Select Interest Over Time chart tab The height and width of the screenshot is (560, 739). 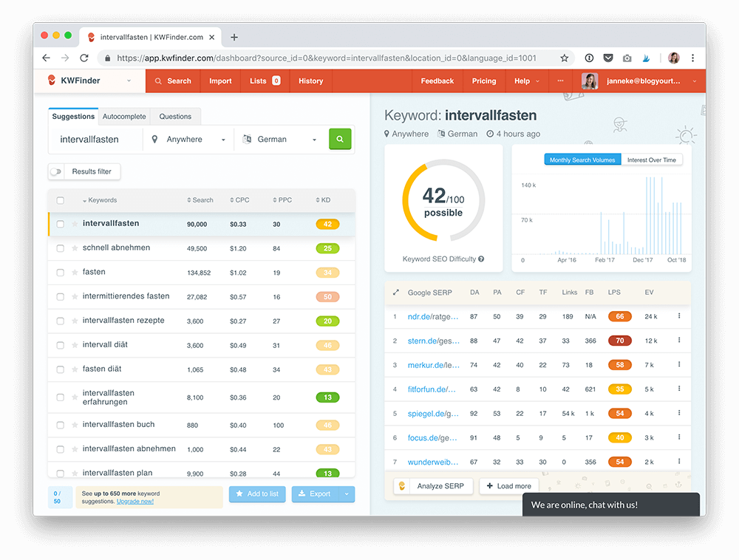point(651,160)
